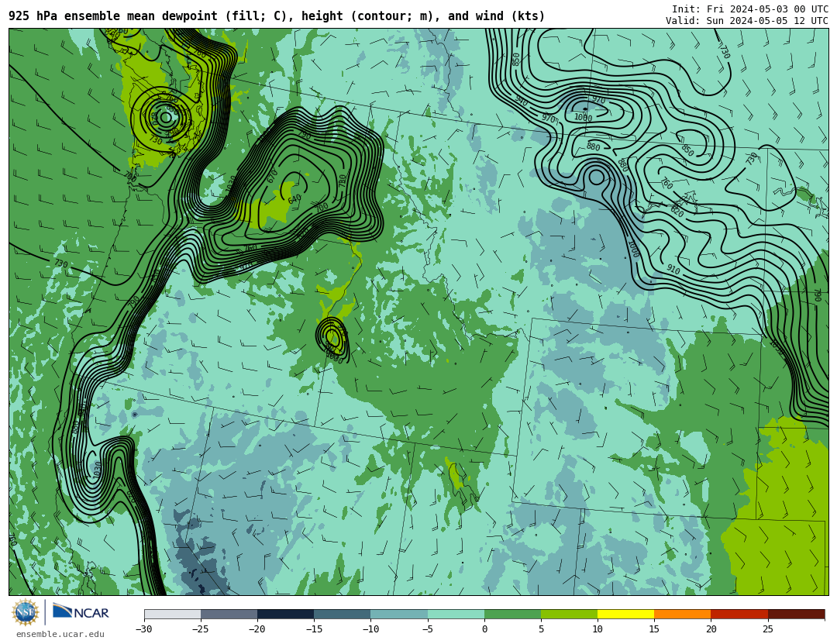
Task: Click the 'Init: Fri 2024-05-03 00 UTC' text
Action: coord(750,9)
